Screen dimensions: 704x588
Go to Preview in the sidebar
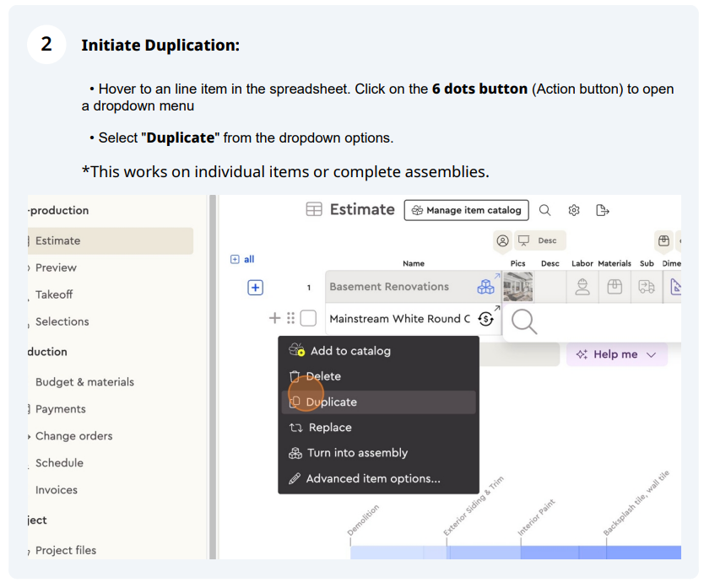[56, 267]
